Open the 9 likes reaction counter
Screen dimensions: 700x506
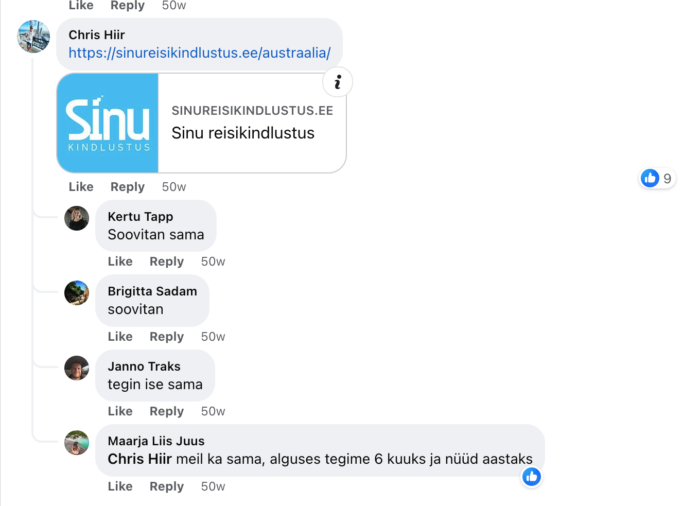(x=657, y=178)
